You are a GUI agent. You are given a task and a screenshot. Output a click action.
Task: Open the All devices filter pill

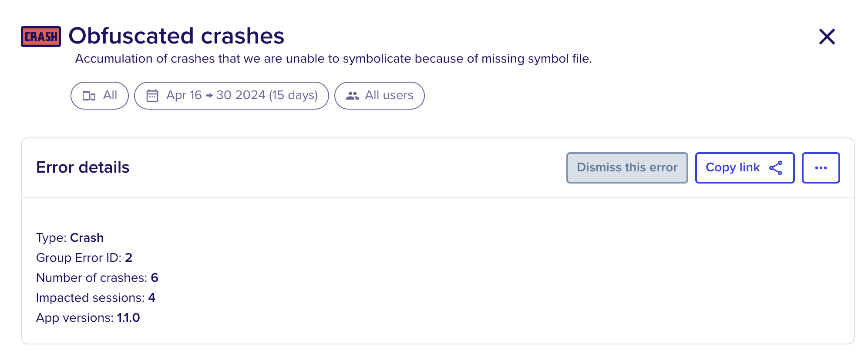click(100, 96)
